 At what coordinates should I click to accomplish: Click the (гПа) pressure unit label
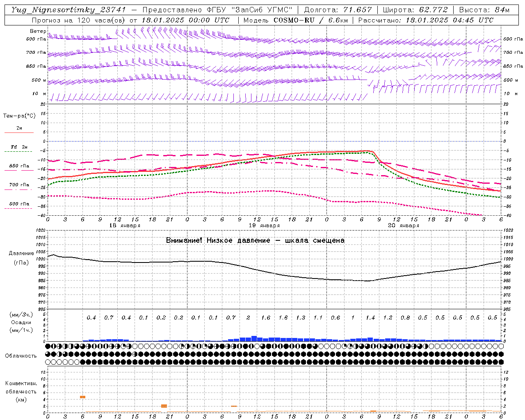pos(21,263)
